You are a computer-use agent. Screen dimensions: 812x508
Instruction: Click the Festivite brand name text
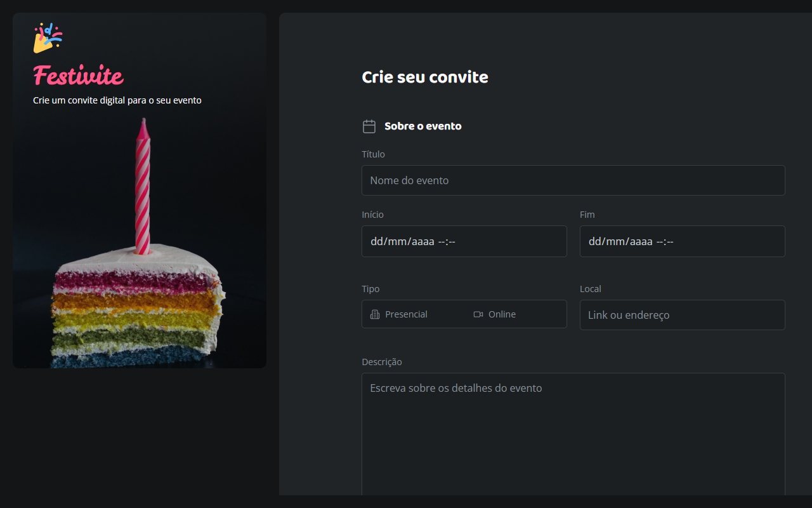click(79, 76)
